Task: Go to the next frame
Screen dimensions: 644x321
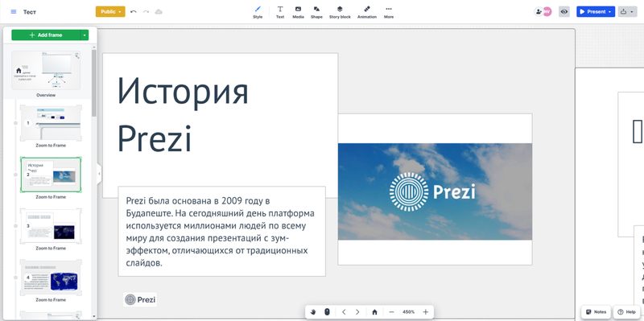Action: [x=357, y=312]
